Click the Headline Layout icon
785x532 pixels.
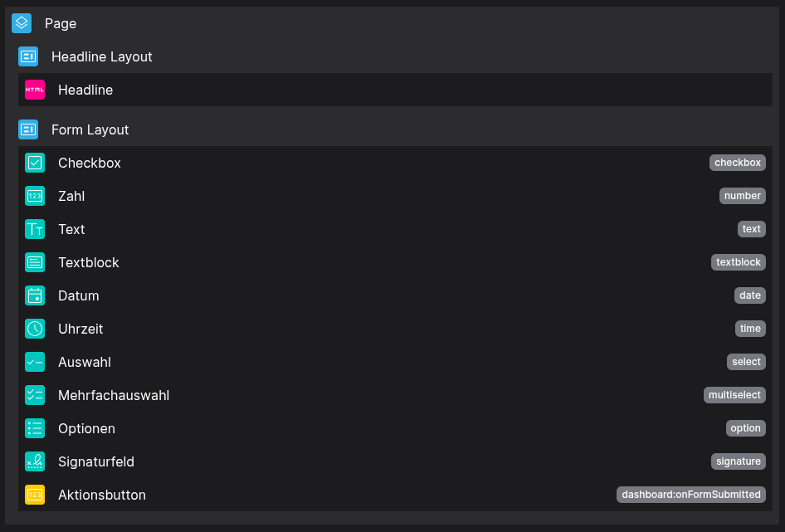28,56
